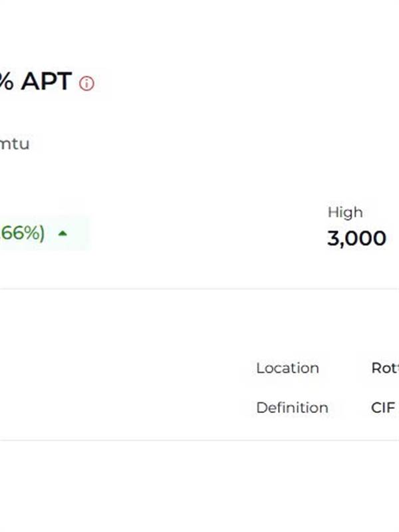Open the tooltip for the APT title
Screen dimensions: 399x532
(x=86, y=83)
